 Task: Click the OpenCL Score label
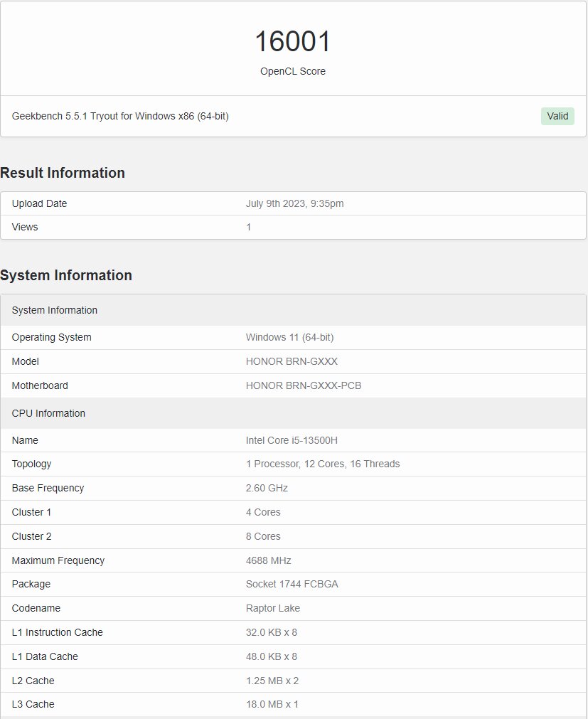pos(293,71)
